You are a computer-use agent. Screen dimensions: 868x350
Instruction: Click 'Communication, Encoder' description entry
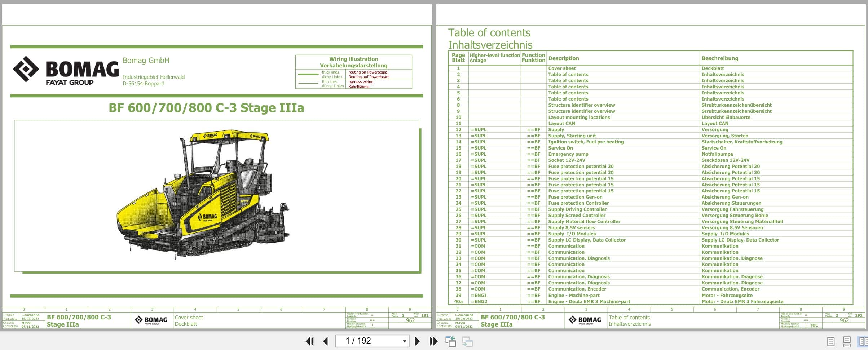pos(577,289)
